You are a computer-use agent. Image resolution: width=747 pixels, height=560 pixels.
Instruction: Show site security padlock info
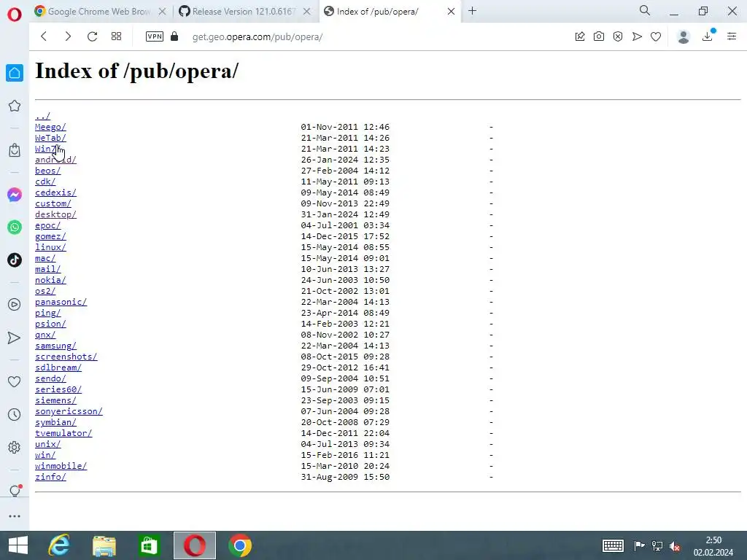(x=174, y=36)
